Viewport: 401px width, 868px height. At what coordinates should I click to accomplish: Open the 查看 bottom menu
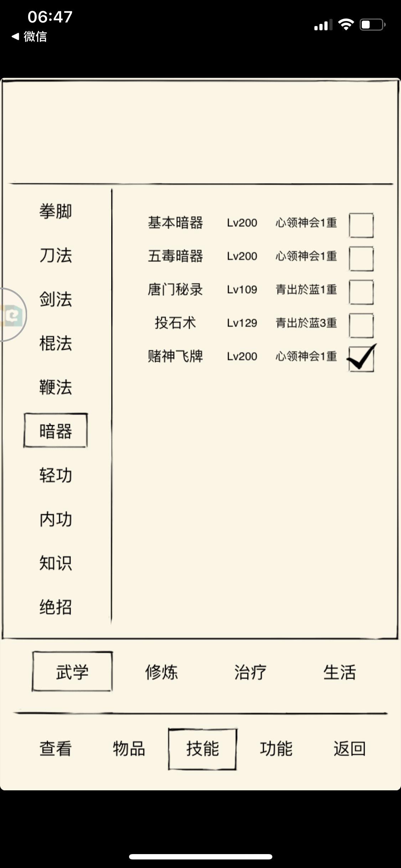tap(55, 748)
